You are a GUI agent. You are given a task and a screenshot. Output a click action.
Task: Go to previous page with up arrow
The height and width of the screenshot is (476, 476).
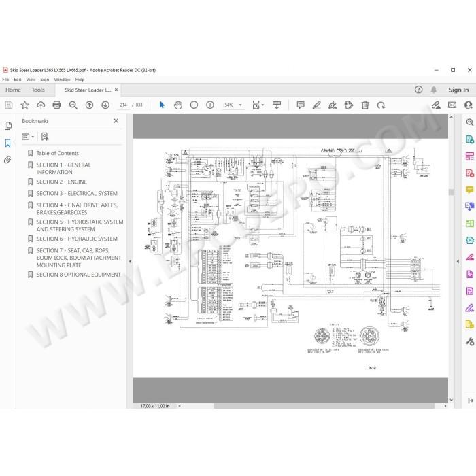(89, 105)
